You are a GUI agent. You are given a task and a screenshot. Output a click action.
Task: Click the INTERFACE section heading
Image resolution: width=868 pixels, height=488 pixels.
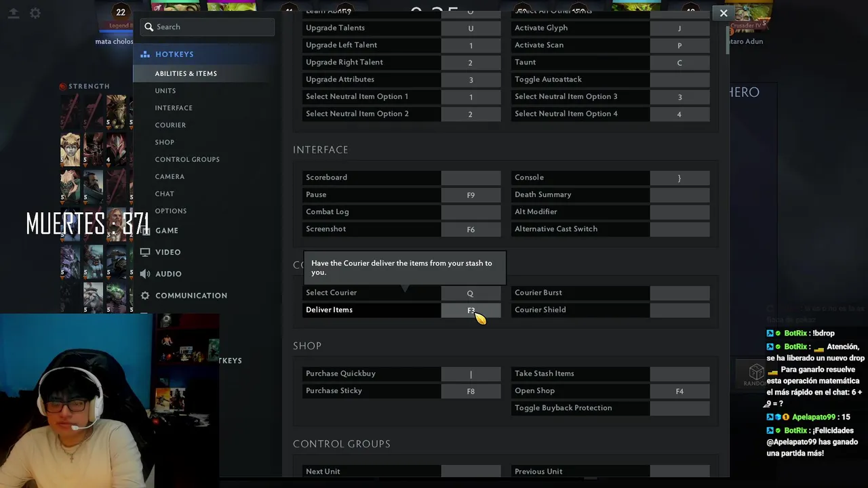(x=321, y=150)
